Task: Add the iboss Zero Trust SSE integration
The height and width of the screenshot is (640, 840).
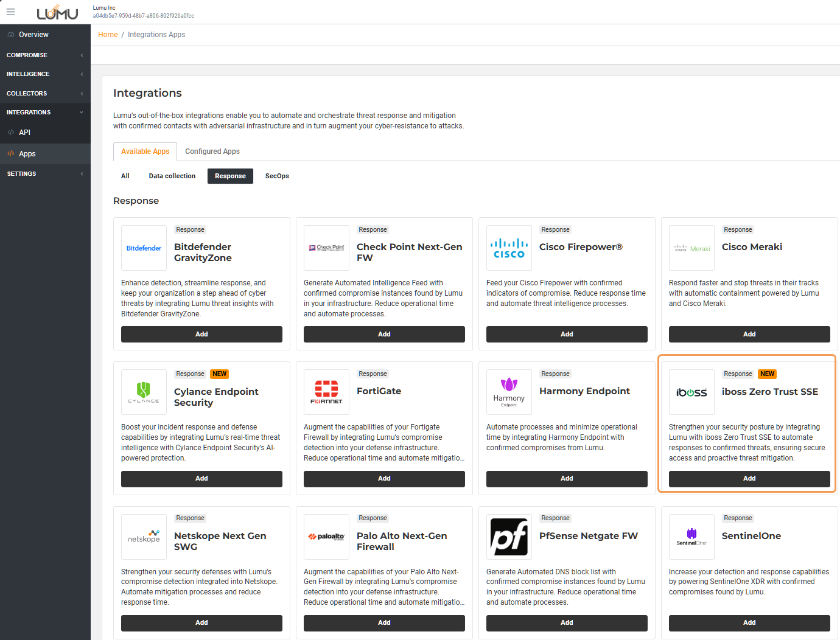Action: (749, 479)
